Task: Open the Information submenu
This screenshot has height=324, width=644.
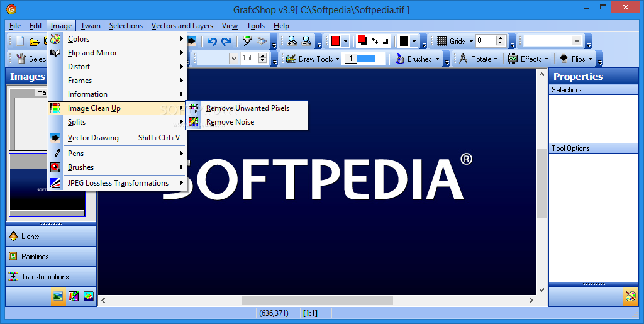Action: tap(117, 94)
